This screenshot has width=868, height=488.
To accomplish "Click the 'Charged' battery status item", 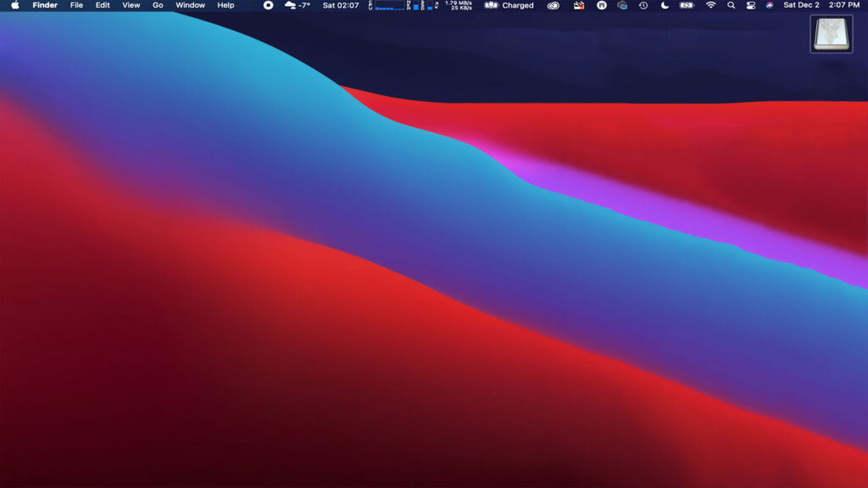I will 509,5.
